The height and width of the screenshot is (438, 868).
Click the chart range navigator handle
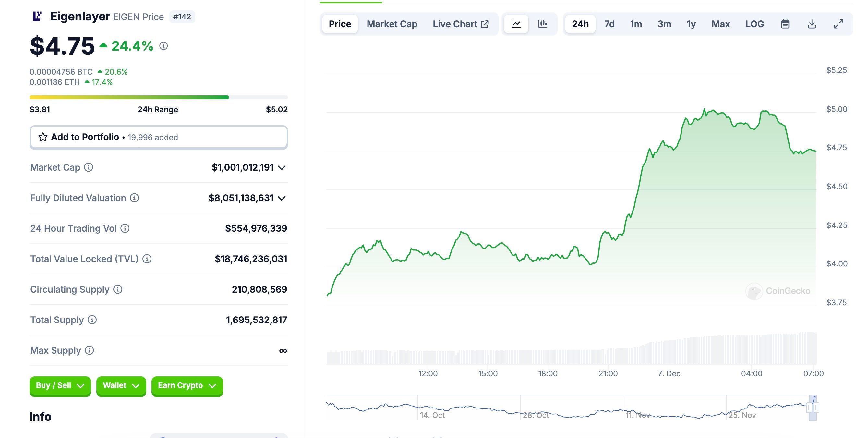tap(809, 408)
